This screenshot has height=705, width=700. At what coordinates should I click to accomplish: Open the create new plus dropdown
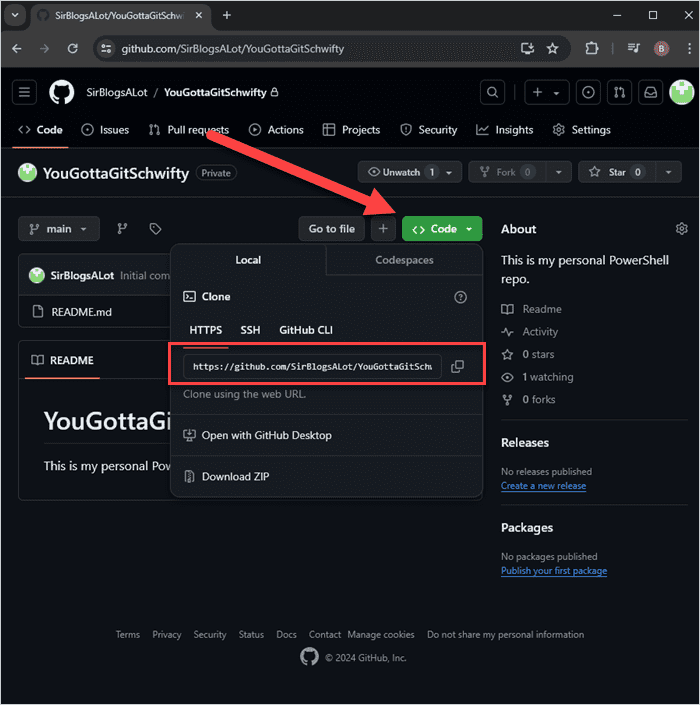(x=546, y=92)
